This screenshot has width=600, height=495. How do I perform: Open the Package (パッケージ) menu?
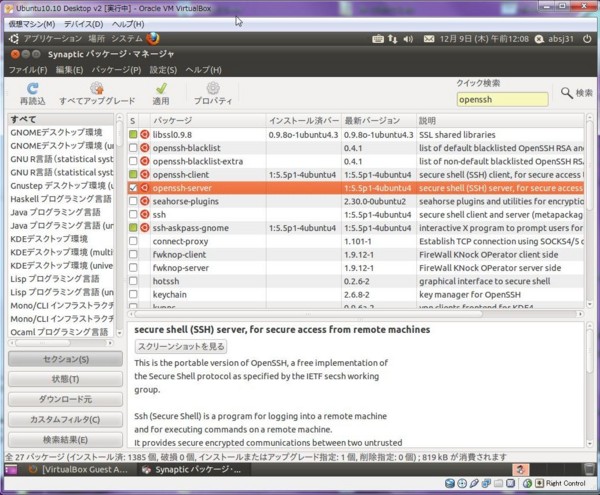[x=116, y=70]
